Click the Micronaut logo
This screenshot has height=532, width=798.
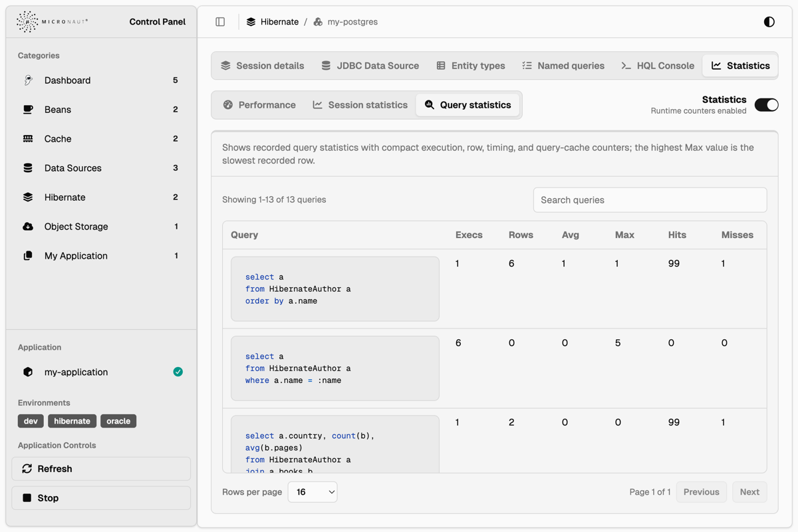[x=52, y=22]
